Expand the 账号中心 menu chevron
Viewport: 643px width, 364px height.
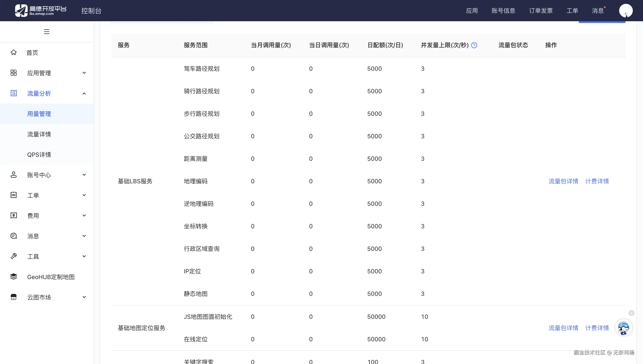click(84, 175)
